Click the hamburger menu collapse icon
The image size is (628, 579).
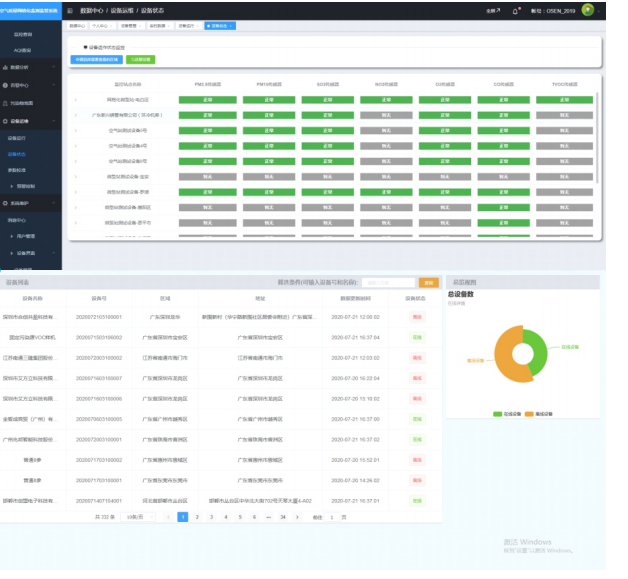pyautogui.click(x=70, y=10)
